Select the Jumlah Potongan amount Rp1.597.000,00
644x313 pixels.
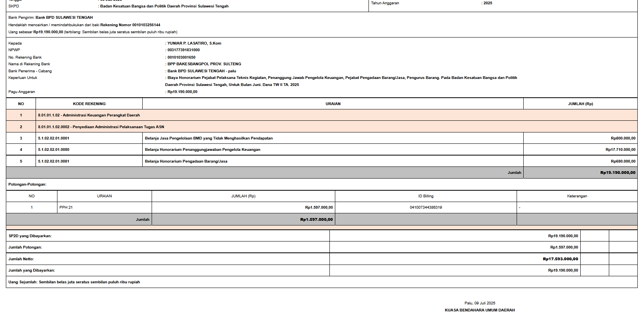(564, 247)
